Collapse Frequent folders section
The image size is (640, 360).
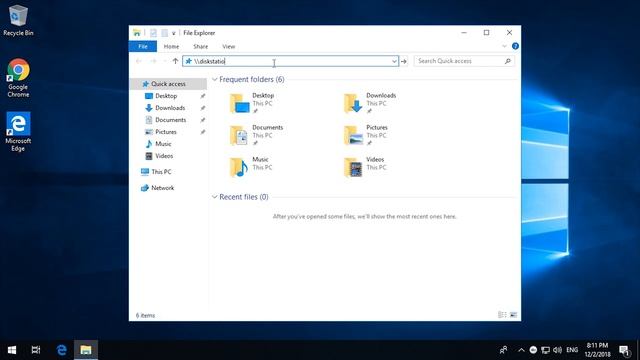[215, 79]
